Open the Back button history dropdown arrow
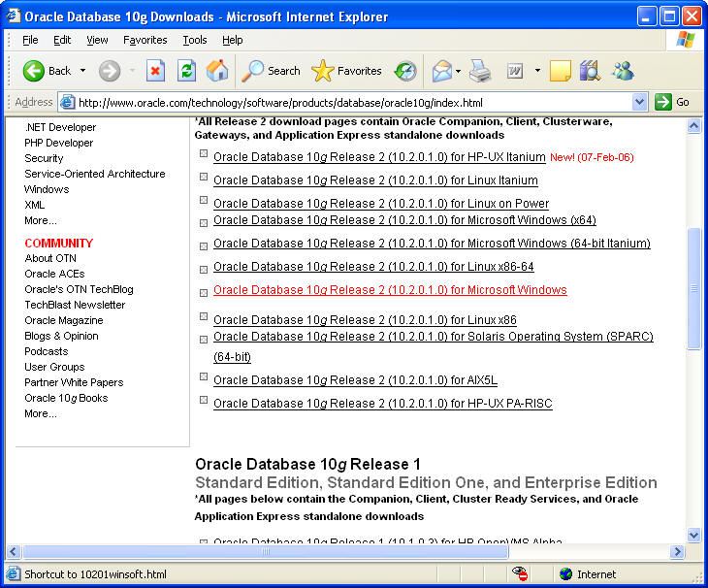The height and width of the screenshot is (588, 708). (x=82, y=71)
